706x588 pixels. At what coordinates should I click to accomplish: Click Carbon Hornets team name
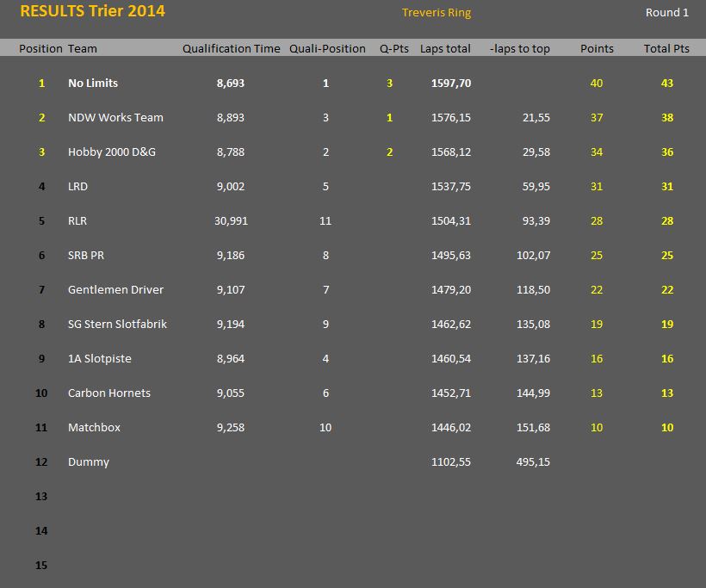[x=109, y=393]
